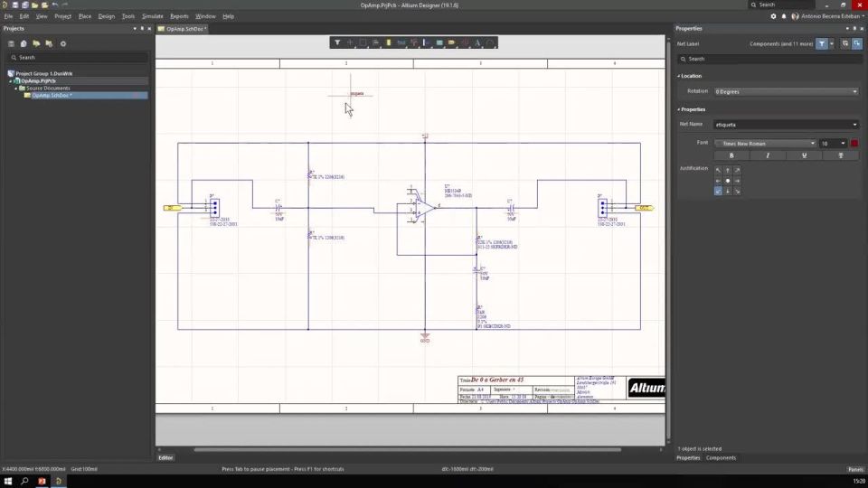Click the place harness tool in Active Bar
868x488 pixels.
pyautogui.click(x=427, y=42)
